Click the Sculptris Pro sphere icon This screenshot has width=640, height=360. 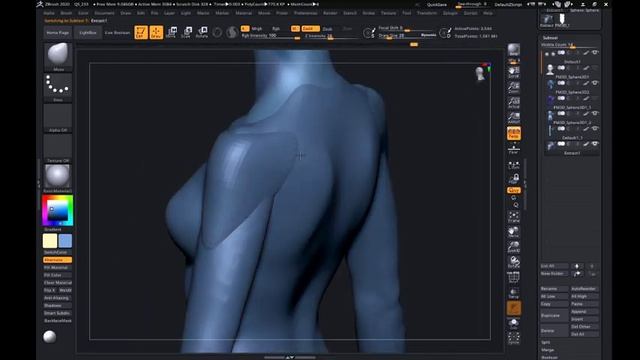click(232, 32)
